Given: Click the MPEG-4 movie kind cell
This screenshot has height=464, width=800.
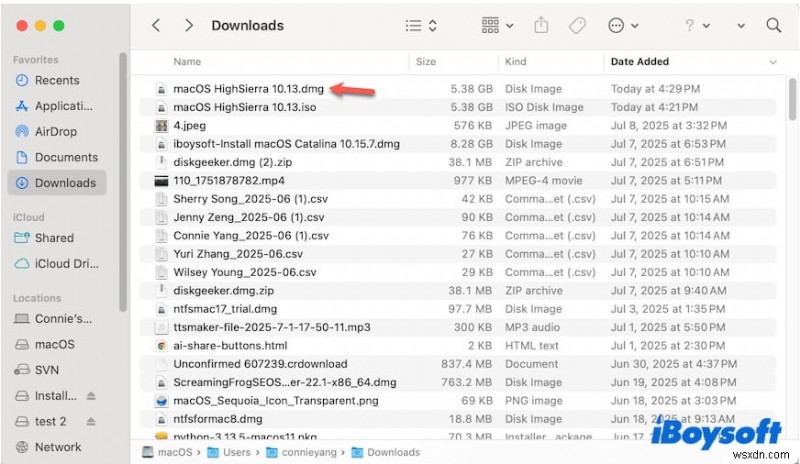Looking at the screenshot, I should pos(543,181).
